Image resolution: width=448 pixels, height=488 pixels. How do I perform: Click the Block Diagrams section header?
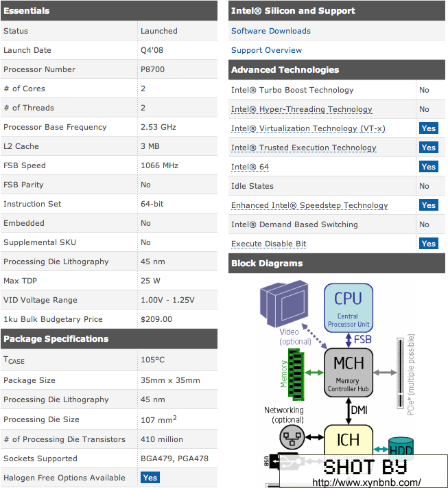pyautogui.click(x=337, y=264)
